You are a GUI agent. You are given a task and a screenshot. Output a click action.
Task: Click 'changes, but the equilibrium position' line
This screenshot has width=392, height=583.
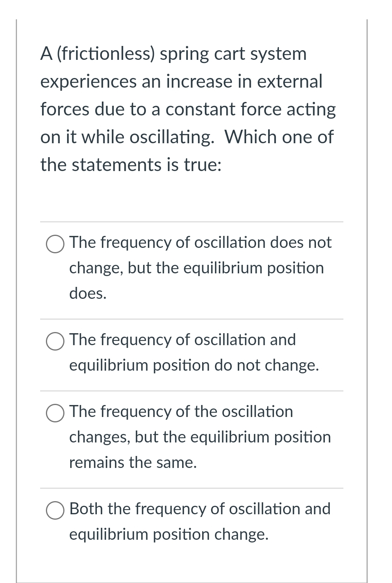click(x=200, y=437)
